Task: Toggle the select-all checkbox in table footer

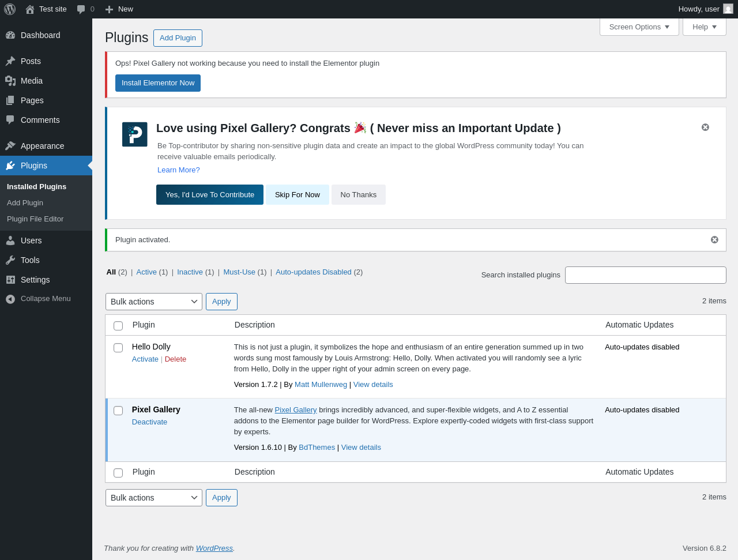Action: pos(118,473)
